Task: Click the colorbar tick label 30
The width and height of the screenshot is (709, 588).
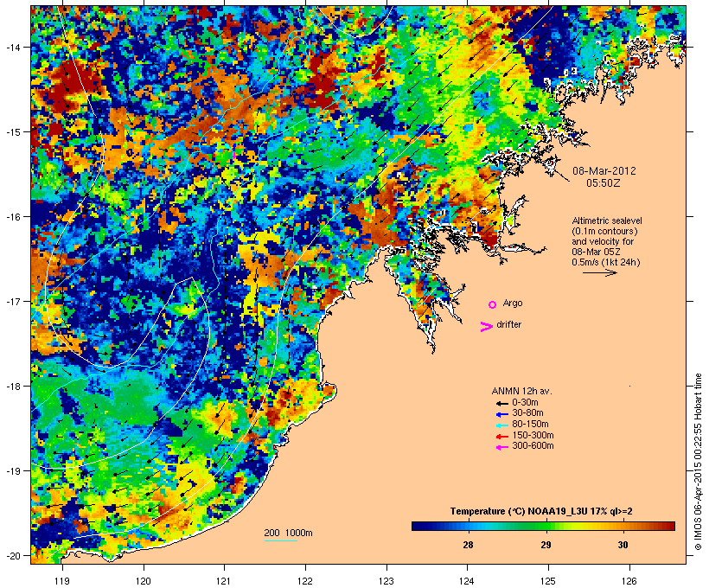Action: [x=623, y=545]
